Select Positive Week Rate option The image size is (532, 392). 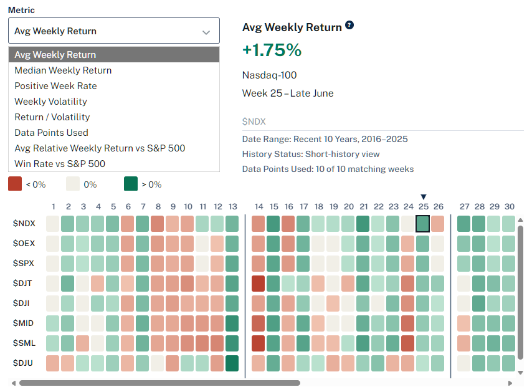pyautogui.click(x=114, y=86)
